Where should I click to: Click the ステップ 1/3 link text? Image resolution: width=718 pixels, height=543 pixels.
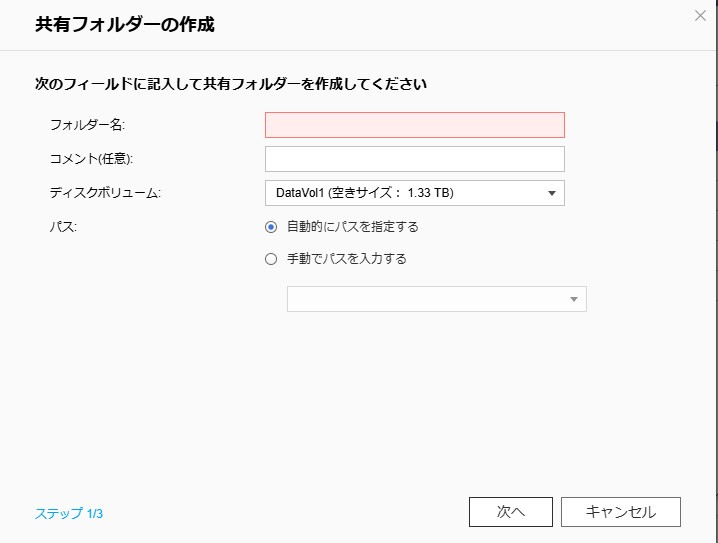tap(69, 513)
